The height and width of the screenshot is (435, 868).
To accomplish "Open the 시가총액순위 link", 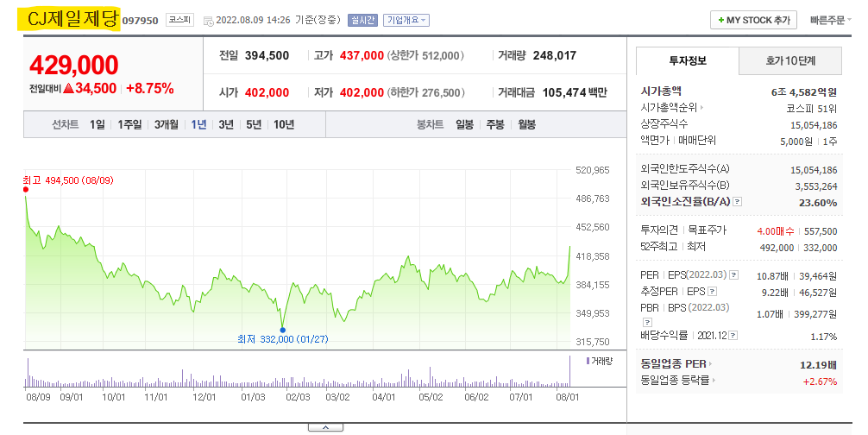I will 672,107.
